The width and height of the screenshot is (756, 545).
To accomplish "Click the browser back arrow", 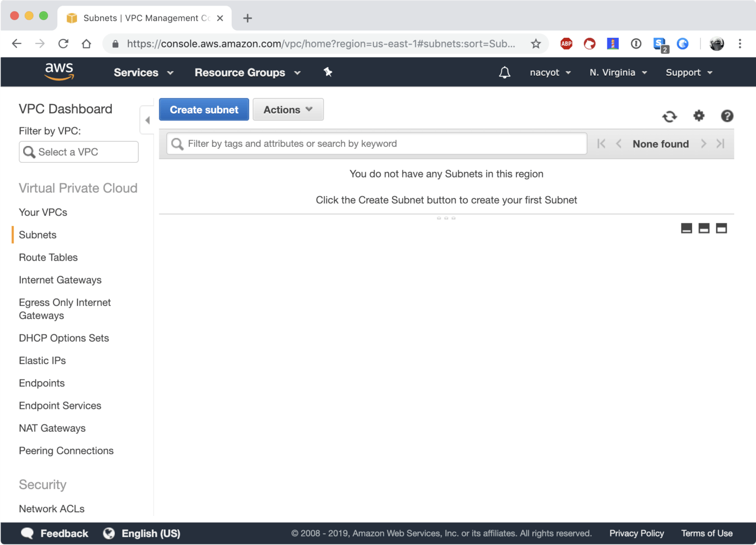I will (17, 44).
